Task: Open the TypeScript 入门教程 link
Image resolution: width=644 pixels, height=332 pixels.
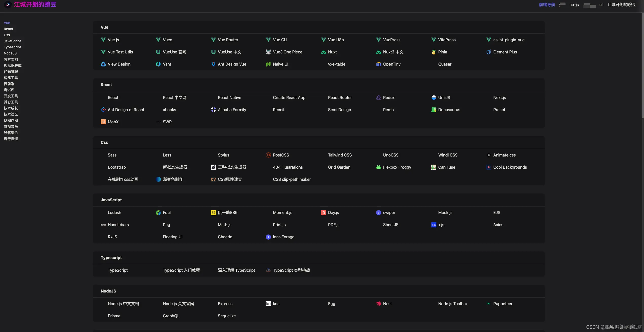Action: [x=181, y=270]
